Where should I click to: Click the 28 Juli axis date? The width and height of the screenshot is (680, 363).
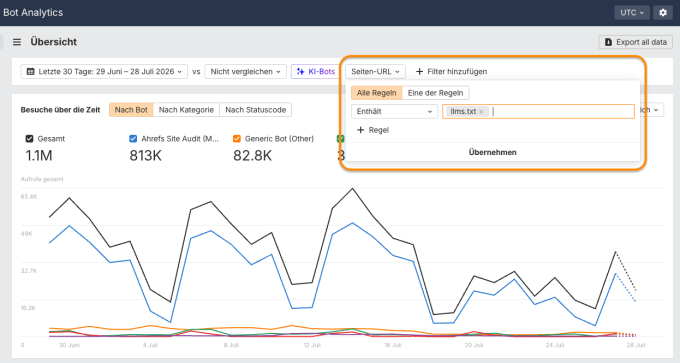point(636,345)
